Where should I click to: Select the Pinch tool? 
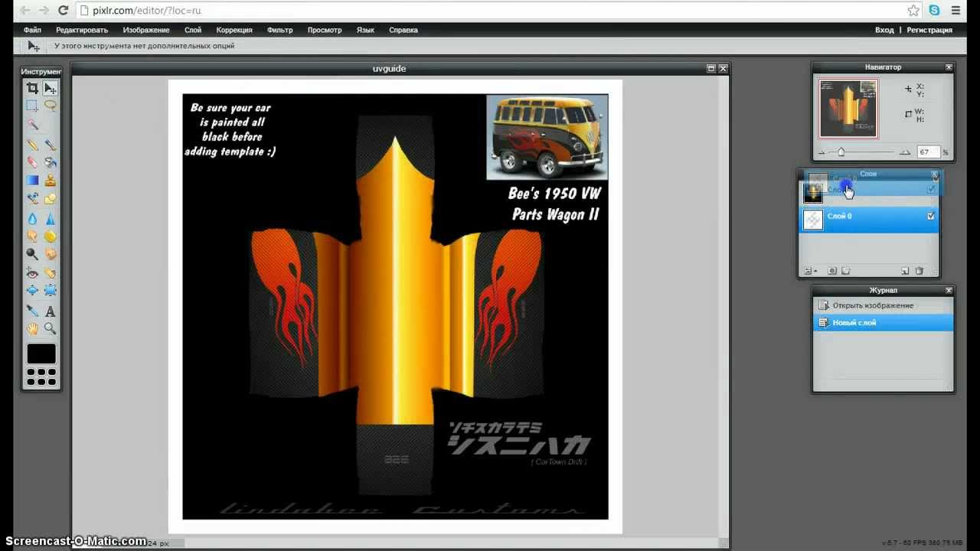click(50, 290)
